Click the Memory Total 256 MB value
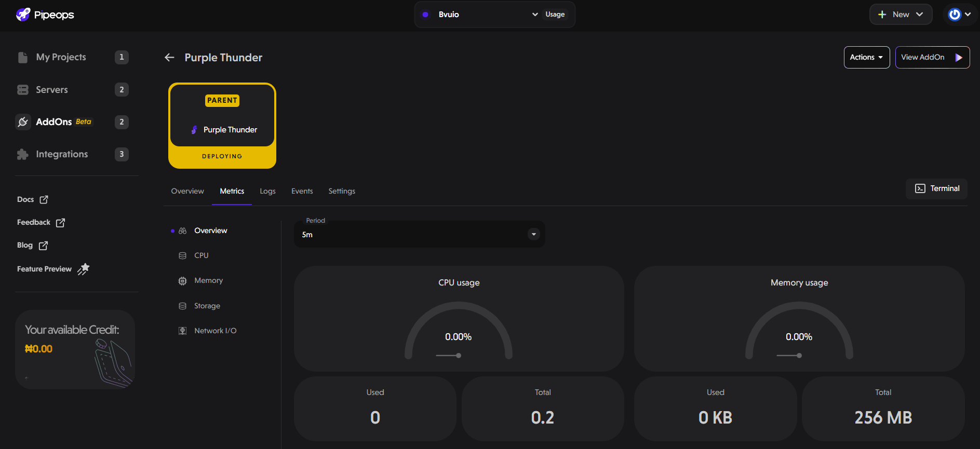The image size is (980, 449). click(x=883, y=418)
